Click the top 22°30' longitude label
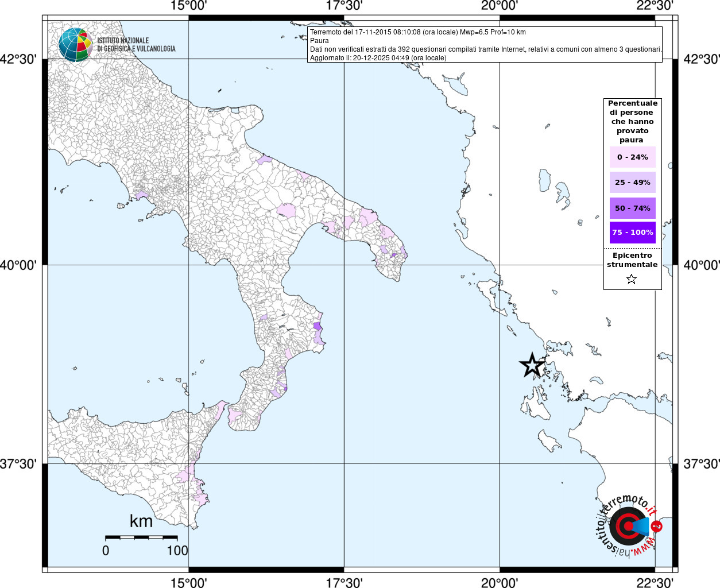The image size is (720, 588). [655, 6]
